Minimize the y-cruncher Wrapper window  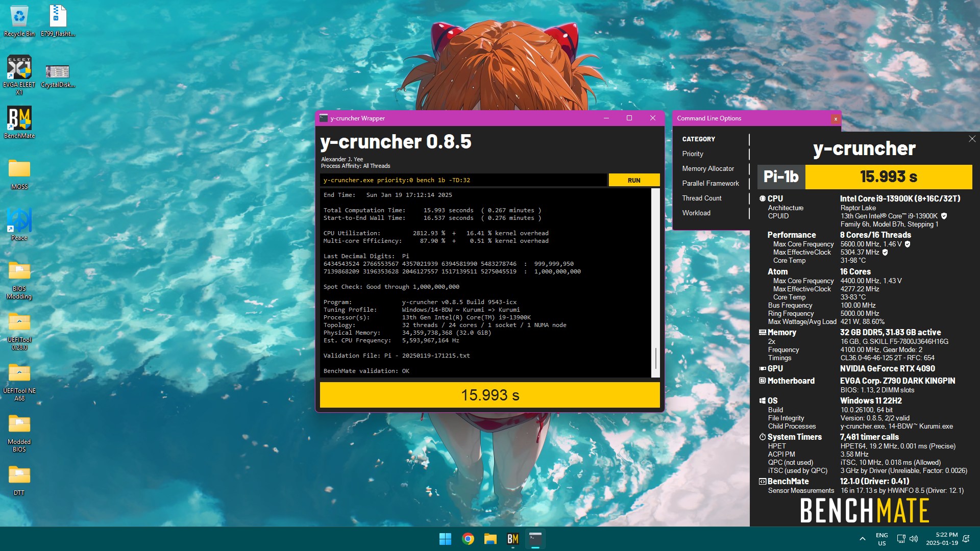606,118
